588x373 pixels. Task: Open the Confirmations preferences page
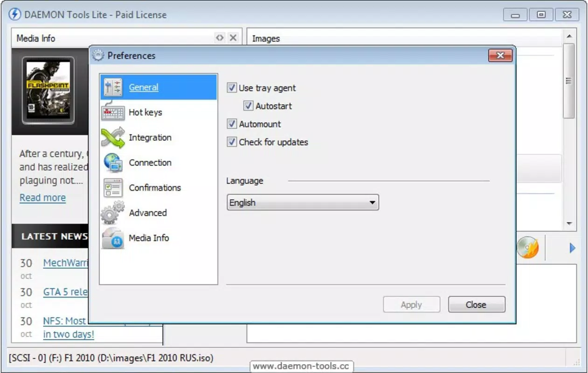159,188
